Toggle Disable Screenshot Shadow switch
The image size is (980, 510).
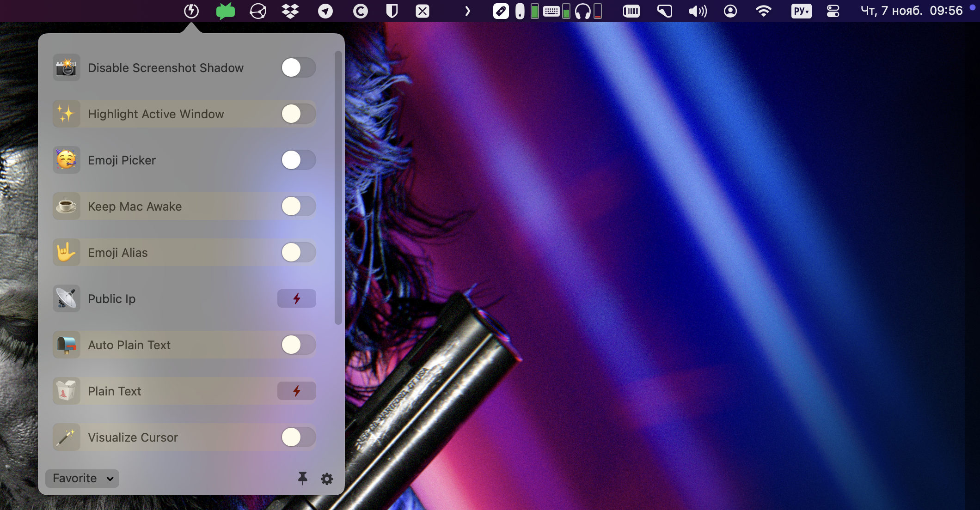298,68
